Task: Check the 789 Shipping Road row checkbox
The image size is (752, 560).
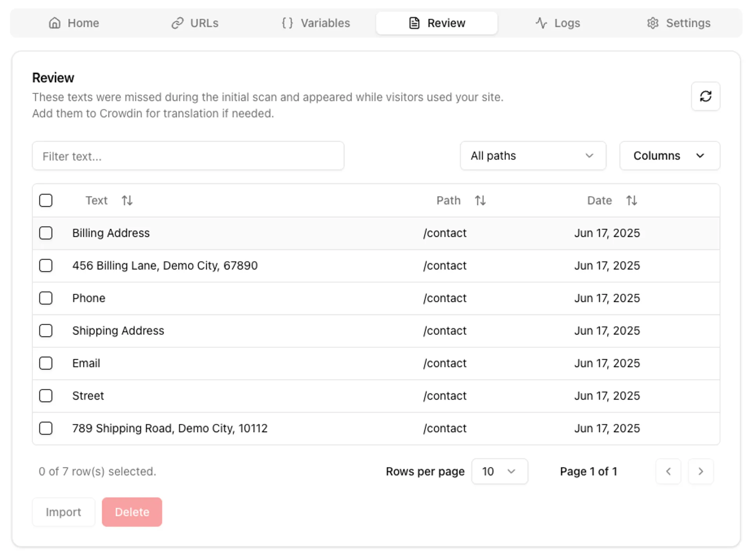Action: point(46,428)
